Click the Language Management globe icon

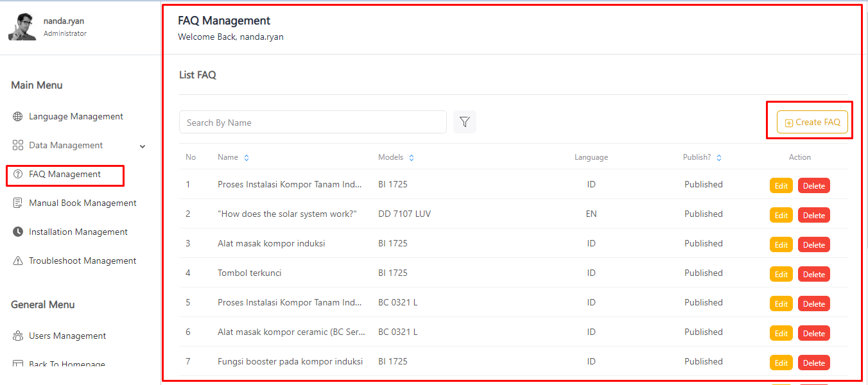[x=18, y=117]
